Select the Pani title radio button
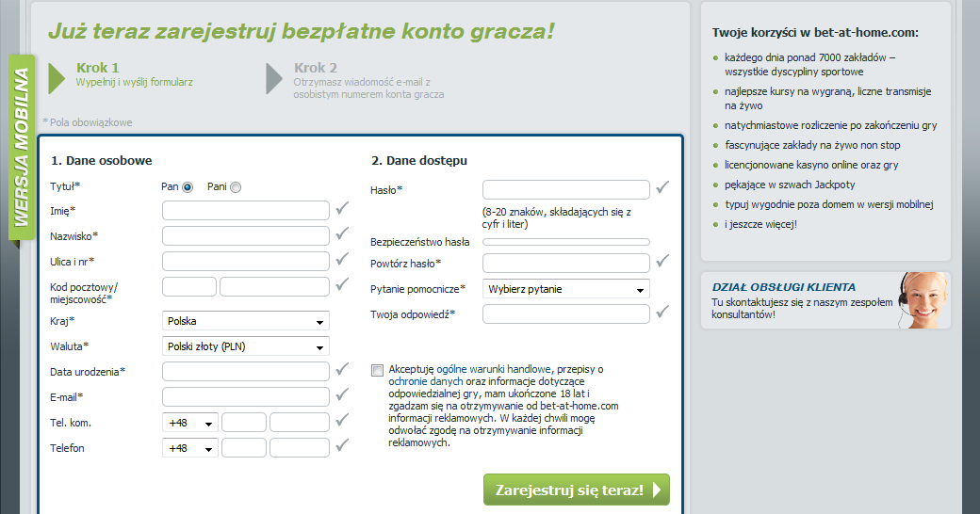Screen dimensions: 980x514 click(x=236, y=187)
